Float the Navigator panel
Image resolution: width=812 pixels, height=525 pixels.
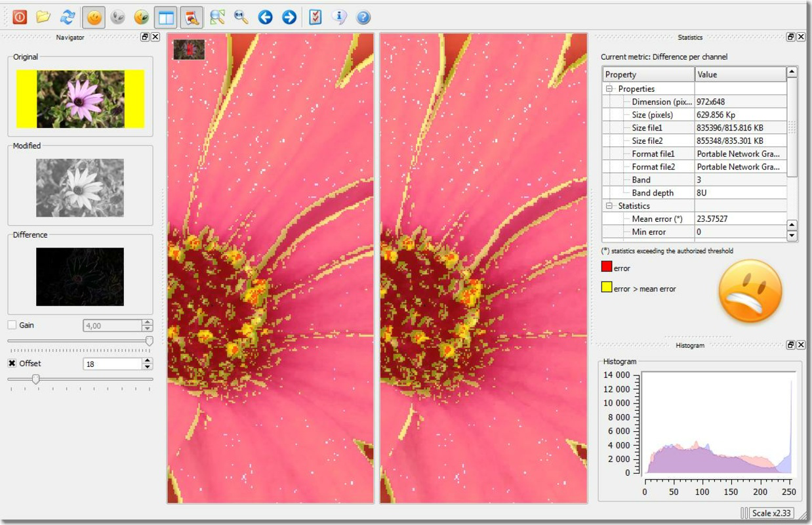(x=145, y=37)
